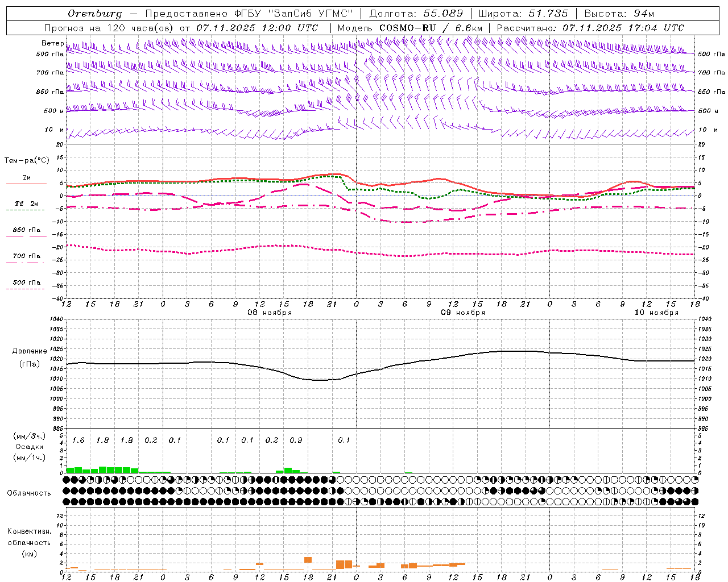Select the Давление panel title
This screenshot has width=728, height=582.
(x=30, y=351)
